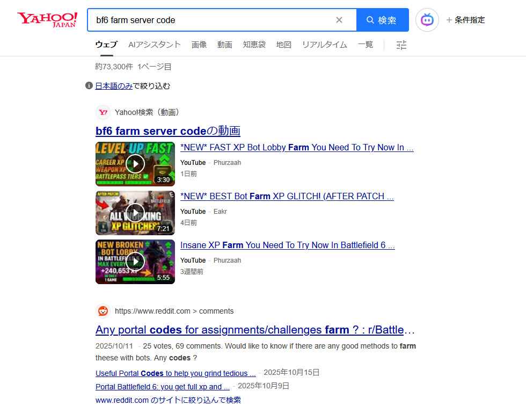
Task: Switch to the AIアシスタント tab
Action: tap(155, 45)
